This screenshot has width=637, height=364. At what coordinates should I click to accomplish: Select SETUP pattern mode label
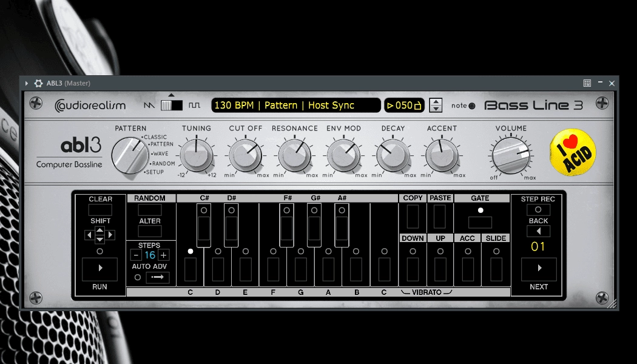coord(154,172)
